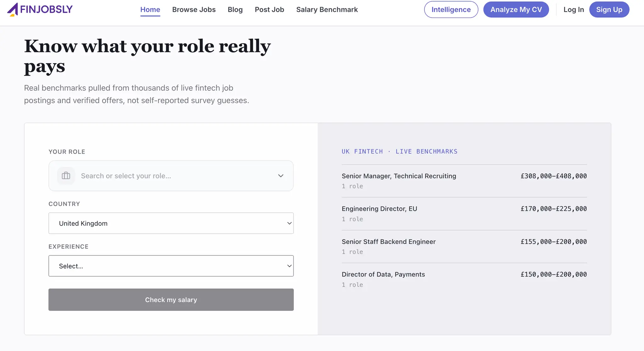Viewport: 644px width, 351px height.
Task: Open Salary Benchmark nav item
Action: coord(327,10)
